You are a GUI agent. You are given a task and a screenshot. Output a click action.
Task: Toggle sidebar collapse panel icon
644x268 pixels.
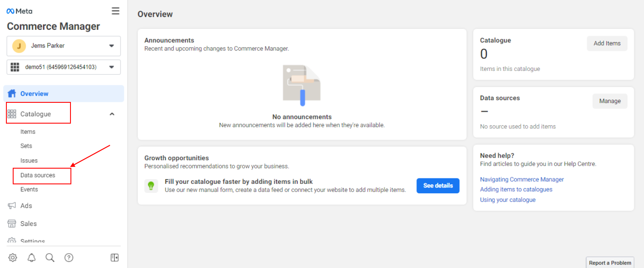click(x=115, y=257)
